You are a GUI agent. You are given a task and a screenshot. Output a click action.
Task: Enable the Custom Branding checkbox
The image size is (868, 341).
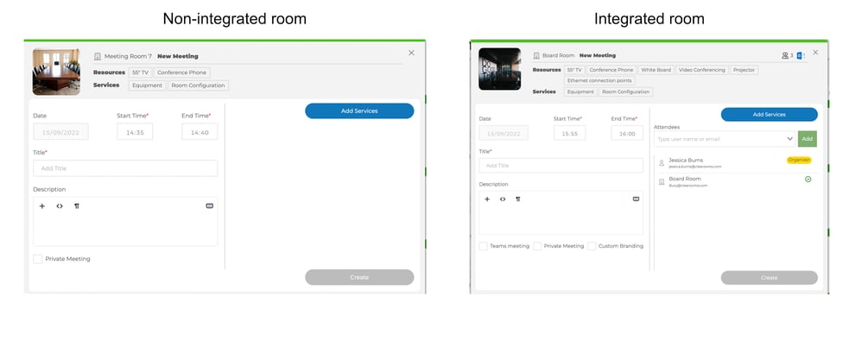pyautogui.click(x=592, y=246)
